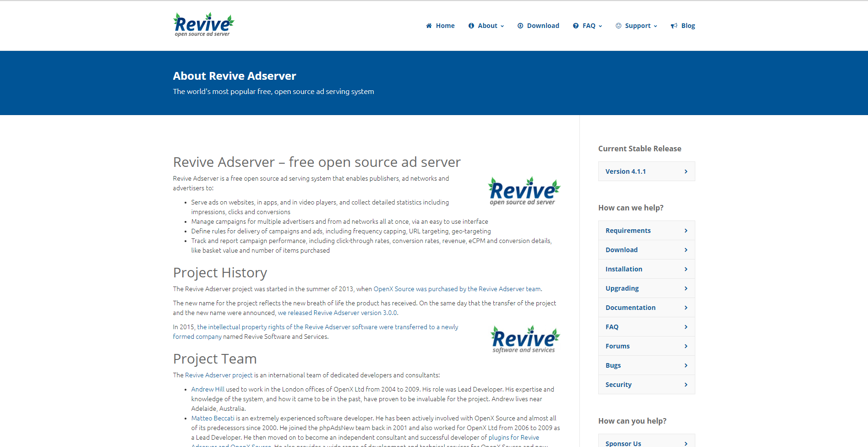868x447 pixels.
Task: Open the Blog navigation item
Action: 683,26
